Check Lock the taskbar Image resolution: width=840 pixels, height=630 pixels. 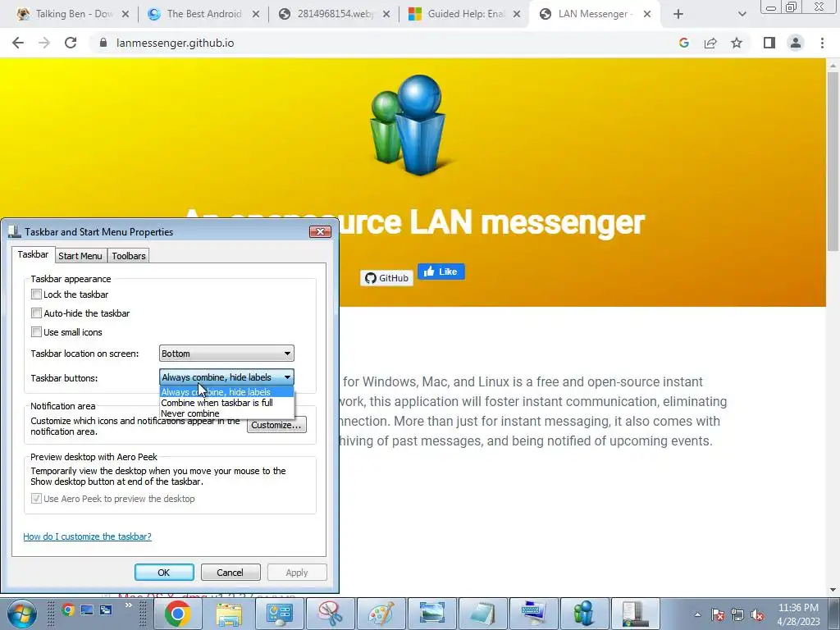coord(36,294)
